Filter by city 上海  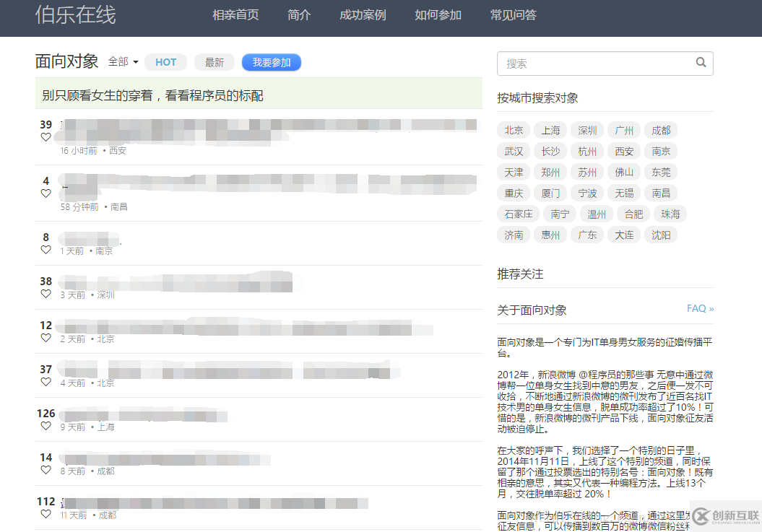pos(550,130)
